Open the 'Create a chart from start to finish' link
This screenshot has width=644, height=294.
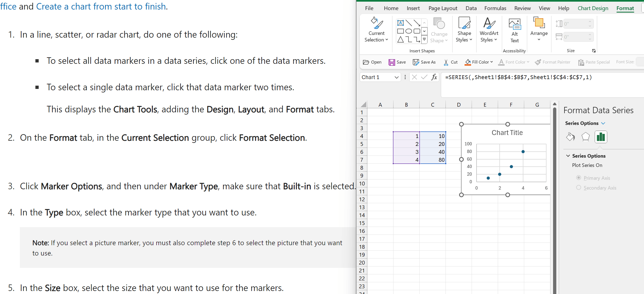pyautogui.click(x=101, y=6)
